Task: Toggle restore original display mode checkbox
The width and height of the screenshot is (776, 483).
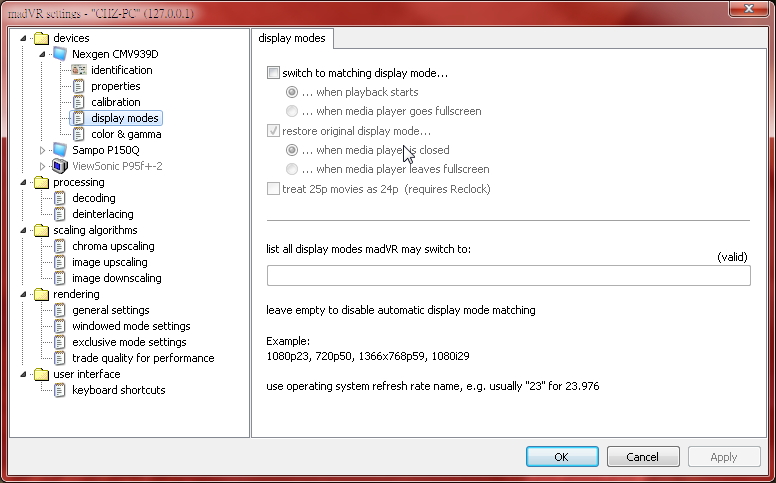Action: (x=274, y=131)
